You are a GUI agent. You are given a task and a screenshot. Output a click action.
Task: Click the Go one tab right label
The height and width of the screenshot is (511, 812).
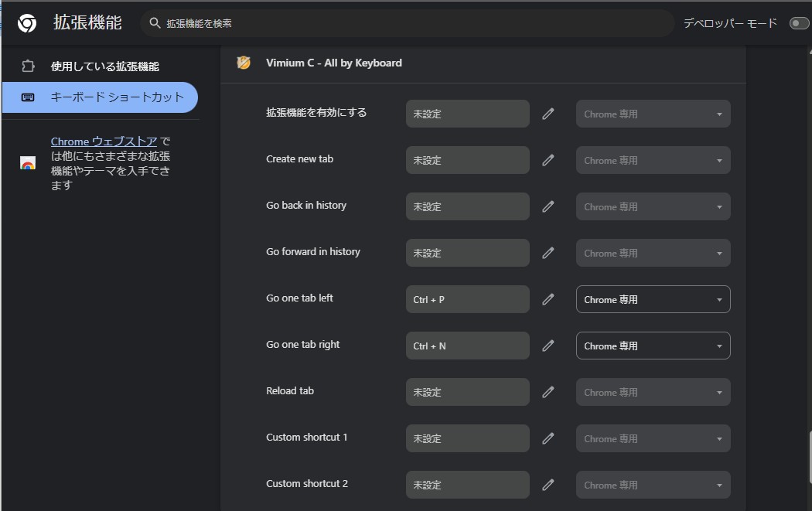point(303,345)
